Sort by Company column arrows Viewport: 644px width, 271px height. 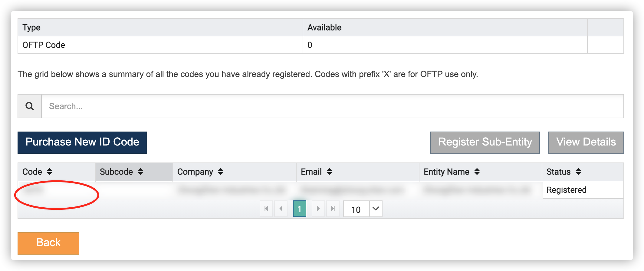(x=221, y=172)
